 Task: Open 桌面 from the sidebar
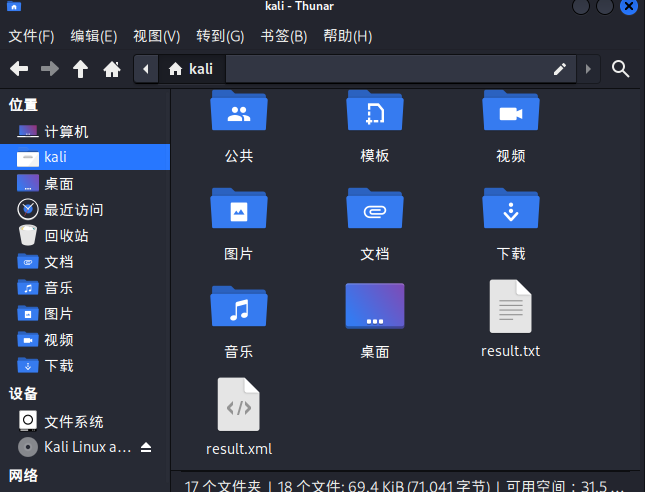[x=85, y=183]
